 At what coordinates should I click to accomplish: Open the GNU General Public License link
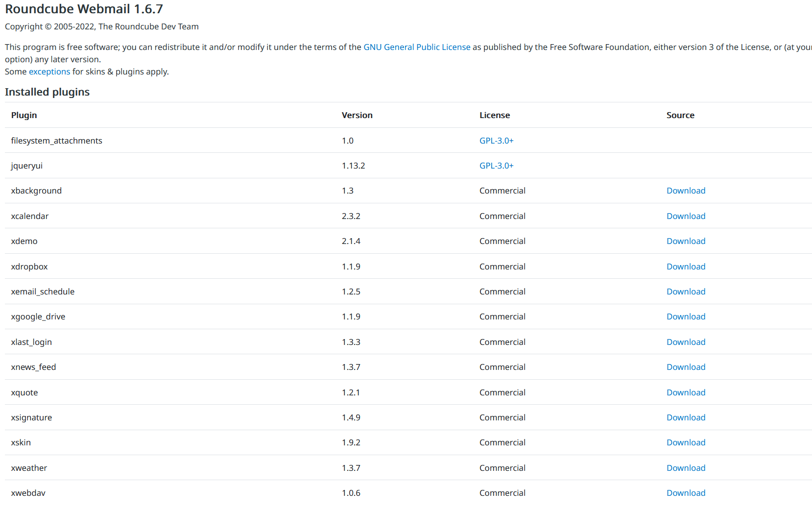click(417, 47)
